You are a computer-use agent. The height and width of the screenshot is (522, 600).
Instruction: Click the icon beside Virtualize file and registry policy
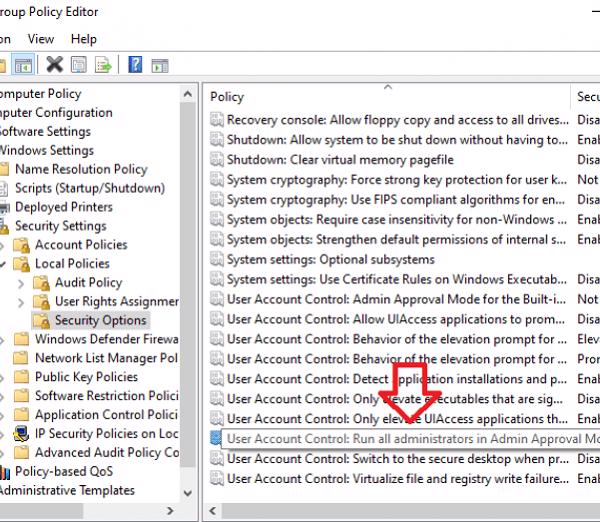click(217, 478)
